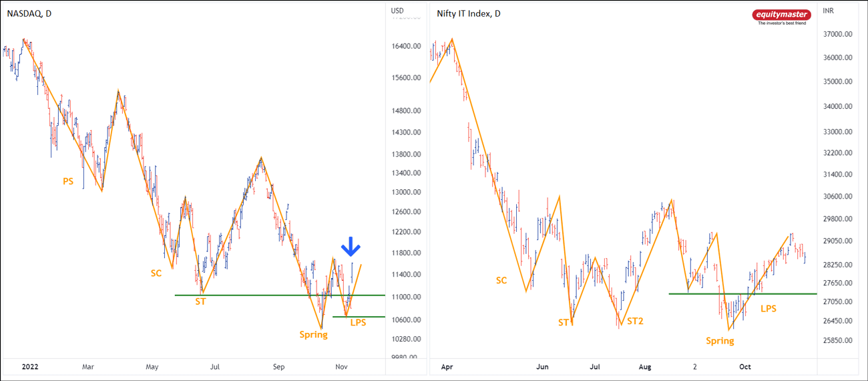Click the PS label on NASDAQ chart
This screenshot has height=381, width=868.
[68, 181]
